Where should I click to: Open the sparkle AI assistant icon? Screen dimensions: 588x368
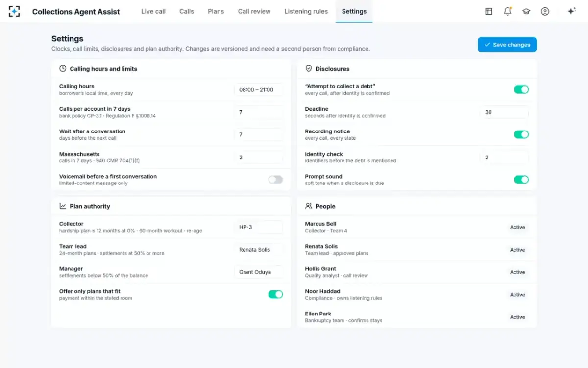571,11
